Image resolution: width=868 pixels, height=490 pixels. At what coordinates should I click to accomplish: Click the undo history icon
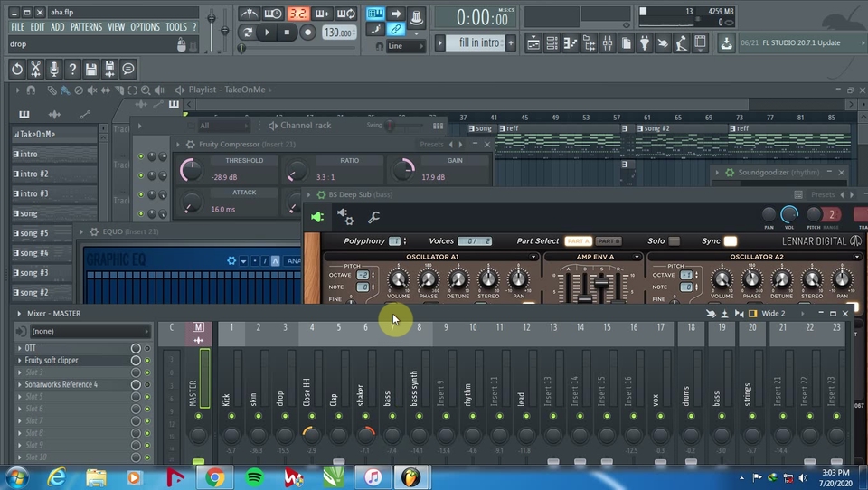(17, 70)
